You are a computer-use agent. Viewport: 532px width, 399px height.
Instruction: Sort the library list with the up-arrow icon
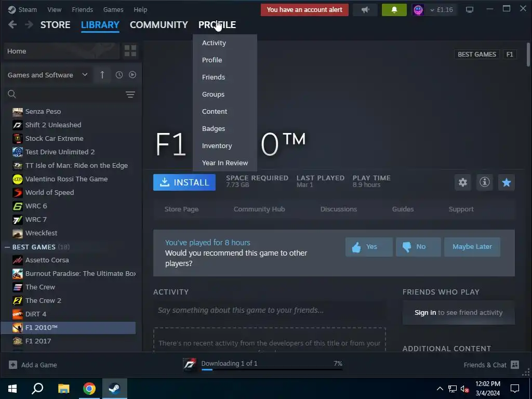pyautogui.click(x=102, y=75)
